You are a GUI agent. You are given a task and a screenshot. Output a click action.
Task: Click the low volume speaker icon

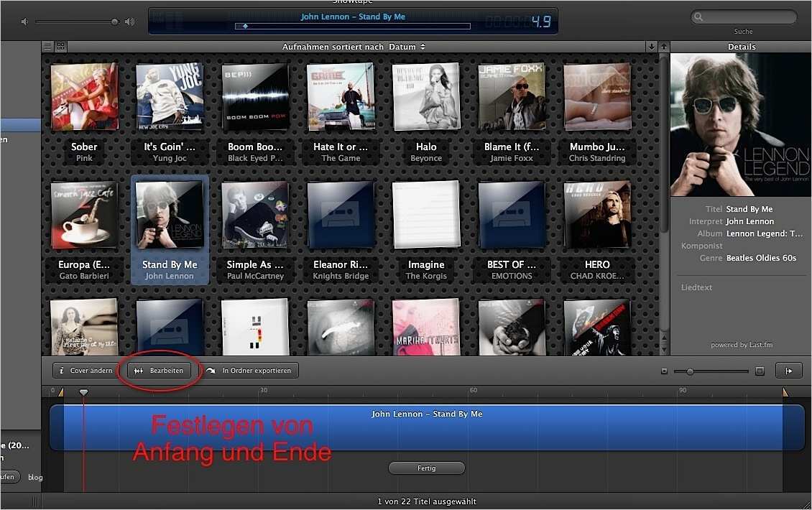(24, 22)
